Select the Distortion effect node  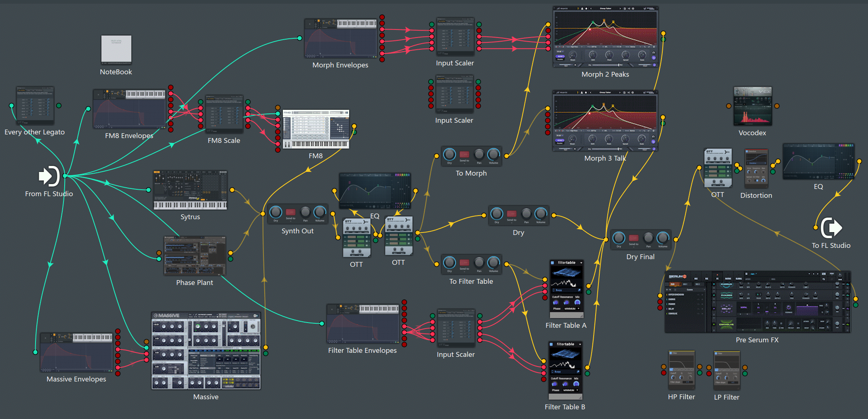point(756,169)
